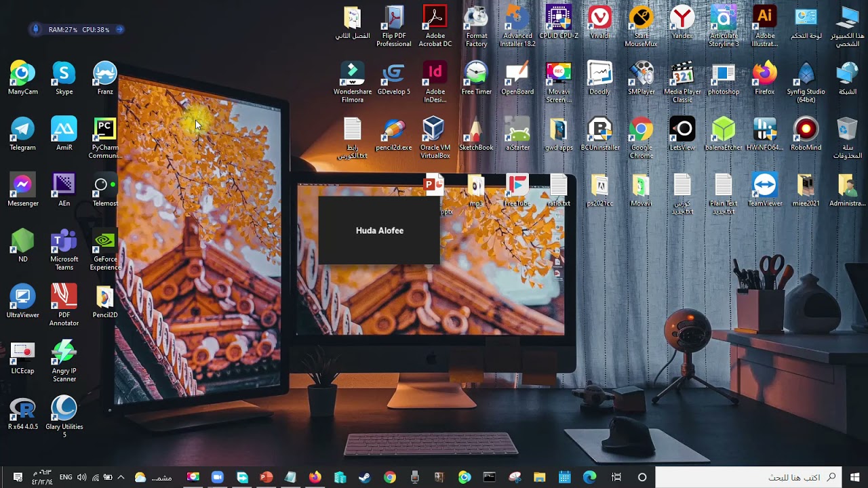Open the Movavi folder icon
868x488 pixels.
point(641,189)
